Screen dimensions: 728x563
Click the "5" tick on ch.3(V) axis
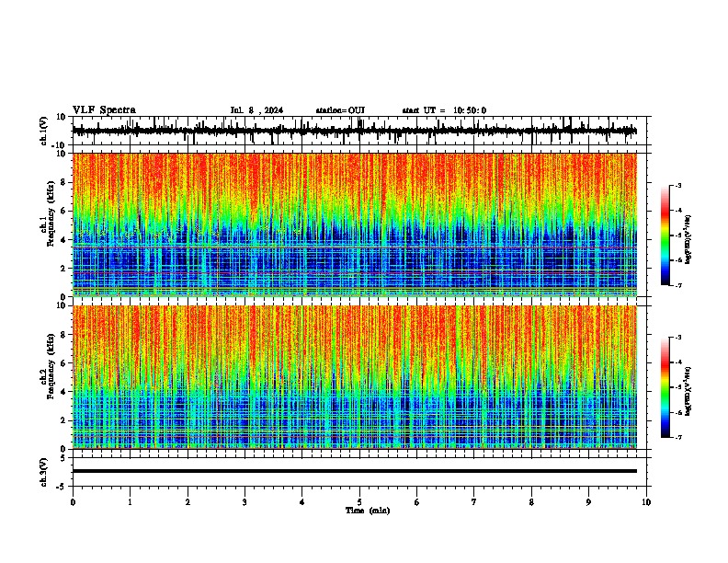(x=63, y=458)
